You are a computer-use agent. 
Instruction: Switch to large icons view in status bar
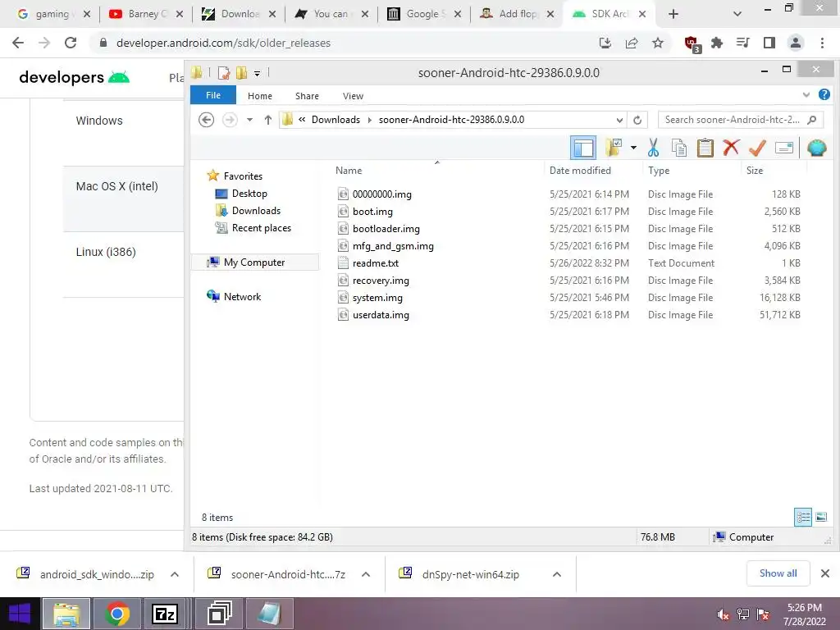[820, 517]
